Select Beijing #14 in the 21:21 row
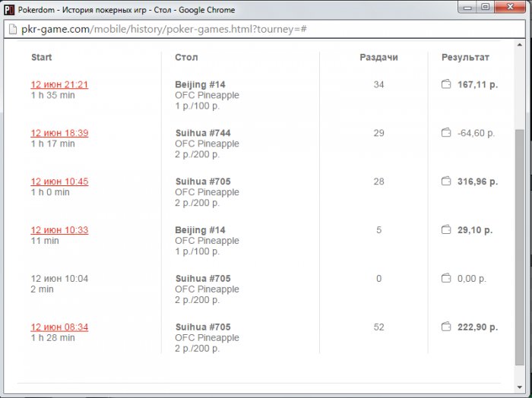The width and height of the screenshot is (532, 398). pos(200,84)
